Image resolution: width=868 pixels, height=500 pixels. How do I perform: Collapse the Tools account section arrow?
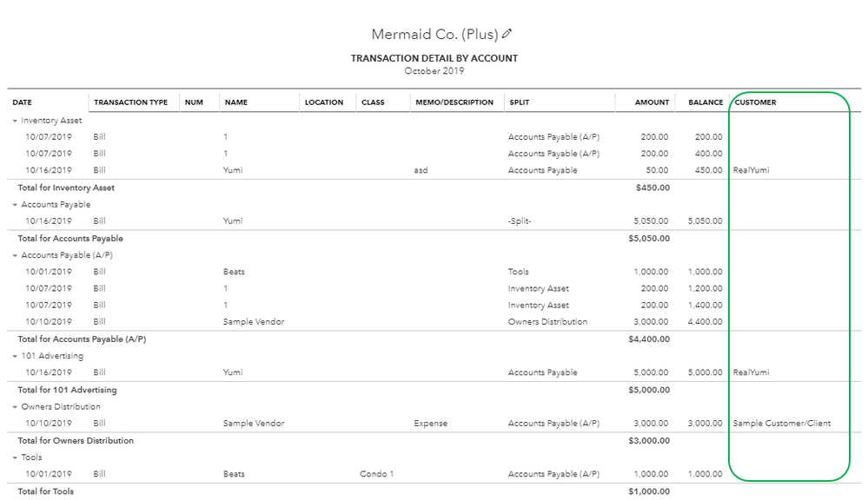click(15, 457)
